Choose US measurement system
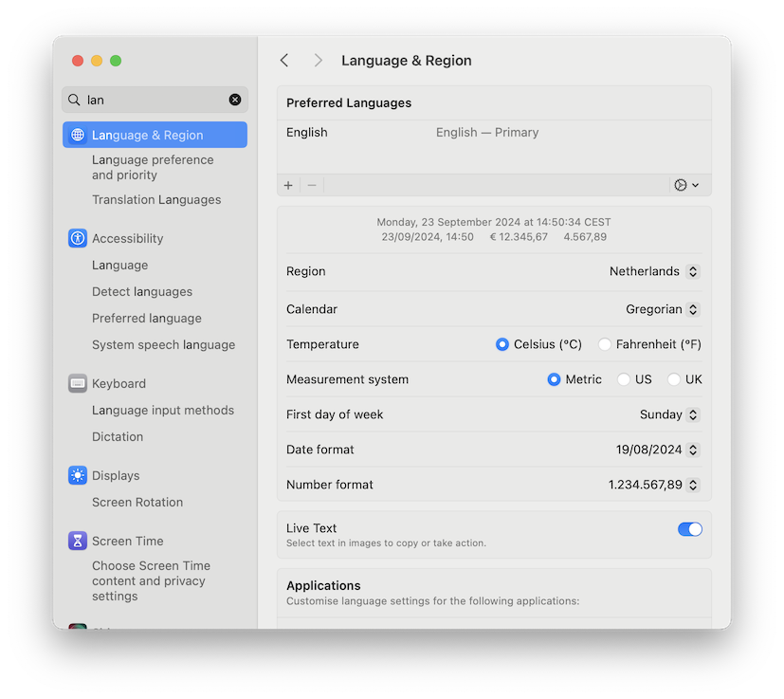This screenshot has height=699, width=784. (624, 379)
